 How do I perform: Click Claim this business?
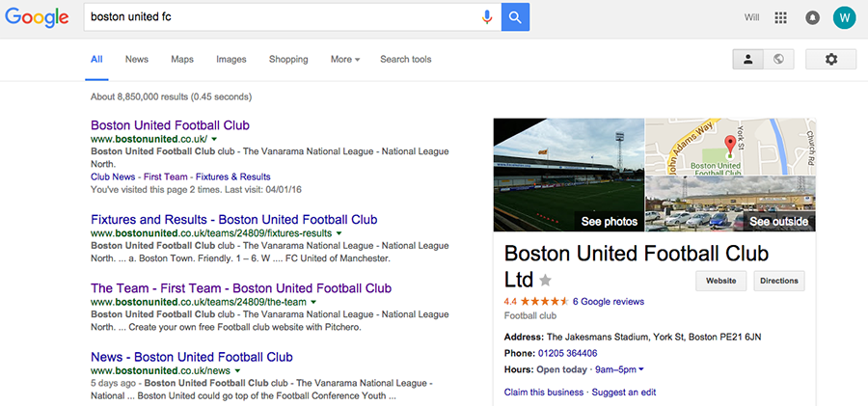[x=544, y=392]
